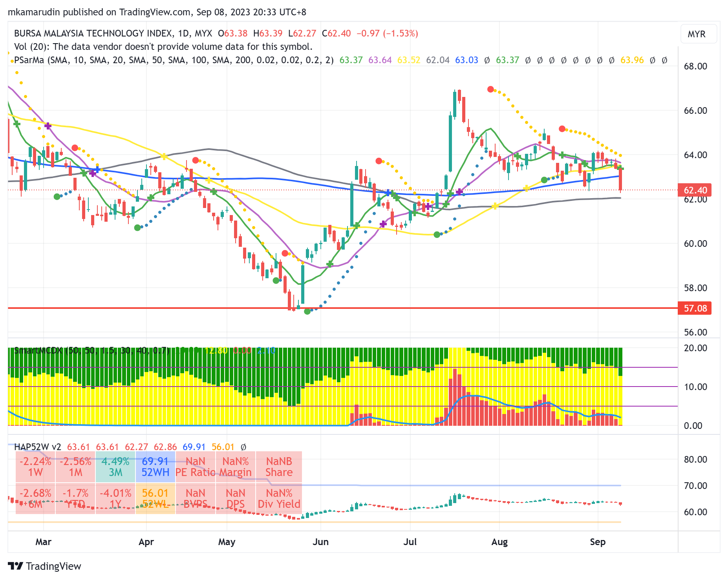The height and width of the screenshot is (580, 728).
Task: Select the published-by header text
Action: pos(157,12)
